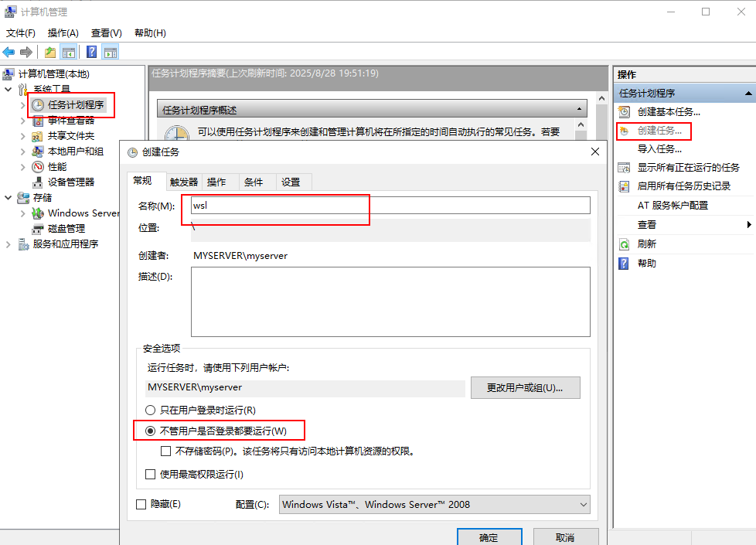The height and width of the screenshot is (545, 756).
Task: Click the 创建任务 icon in actions pane
Action: tap(624, 131)
